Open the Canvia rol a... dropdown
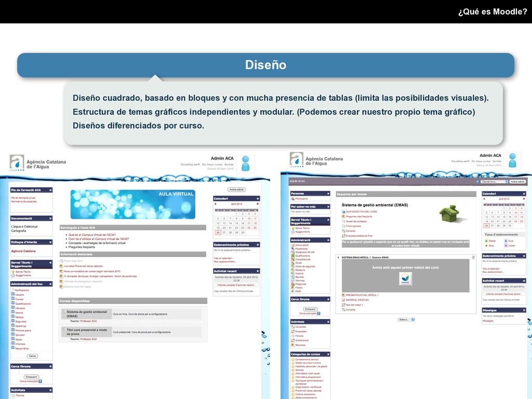532x399 pixels. click(x=495, y=182)
